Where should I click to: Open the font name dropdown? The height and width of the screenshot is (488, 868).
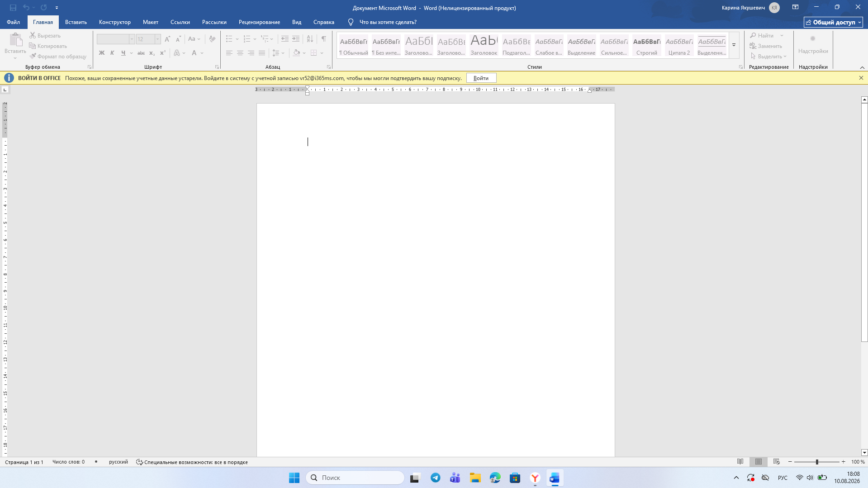(132, 39)
